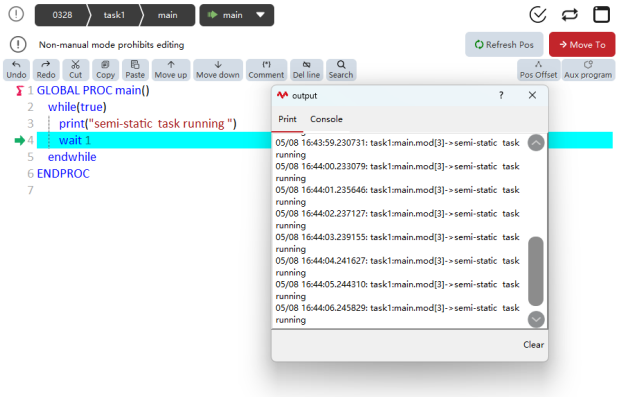Click the output window vertical scrollbar thumb

click(x=535, y=271)
